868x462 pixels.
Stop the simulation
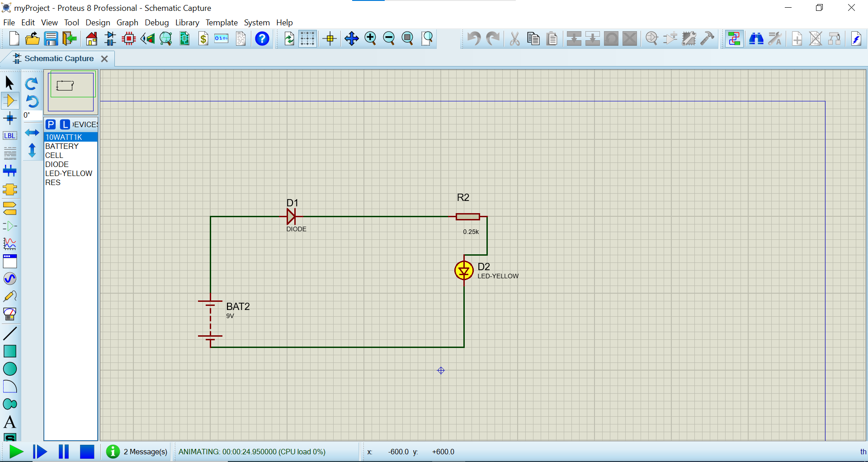pos(87,452)
